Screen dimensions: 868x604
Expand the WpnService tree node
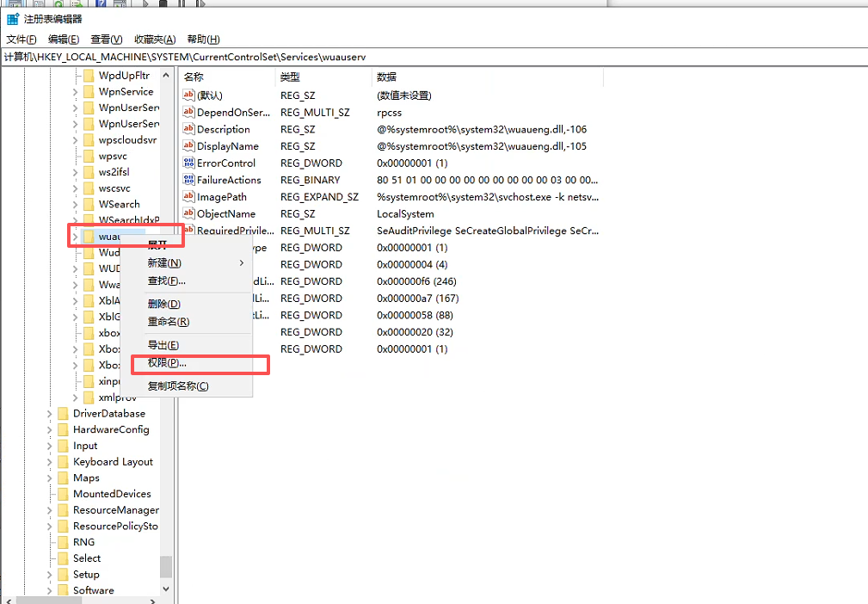75,91
